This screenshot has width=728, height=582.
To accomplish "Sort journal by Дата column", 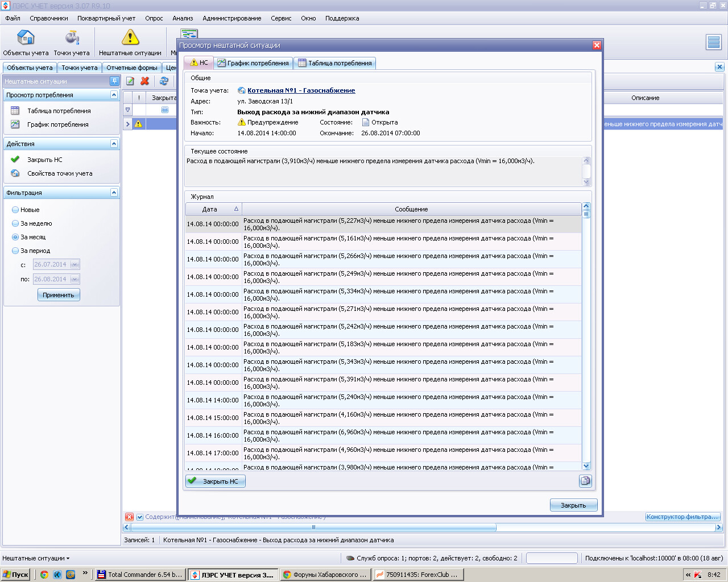I will pos(214,209).
